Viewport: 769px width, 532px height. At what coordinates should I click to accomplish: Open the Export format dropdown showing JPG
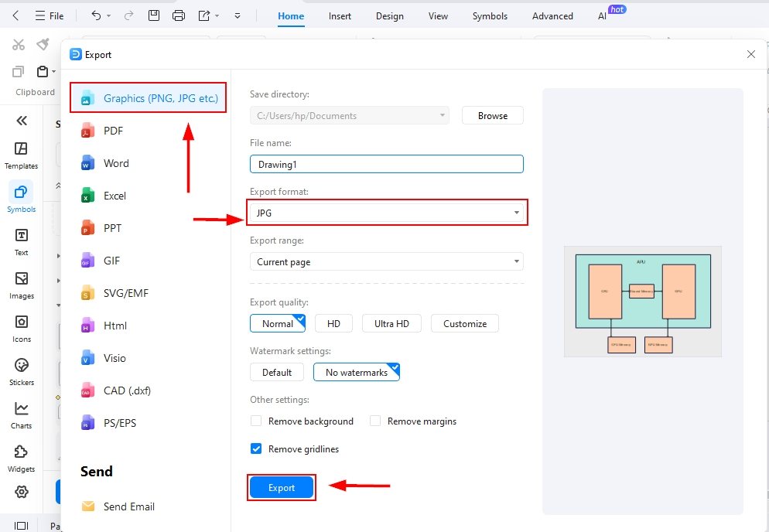click(387, 212)
